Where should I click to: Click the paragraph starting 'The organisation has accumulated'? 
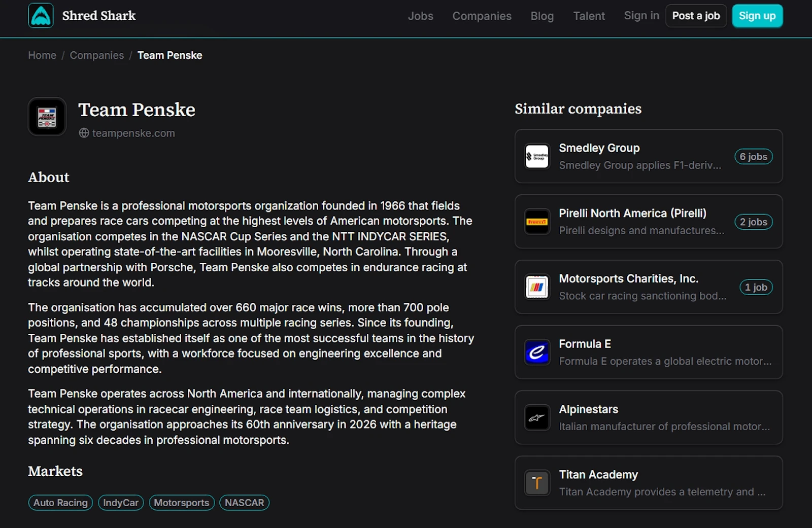click(x=251, y=338)
